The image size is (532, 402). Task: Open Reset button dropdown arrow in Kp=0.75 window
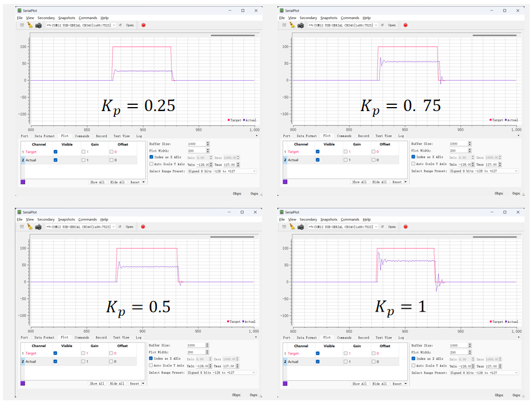point(406,182)
